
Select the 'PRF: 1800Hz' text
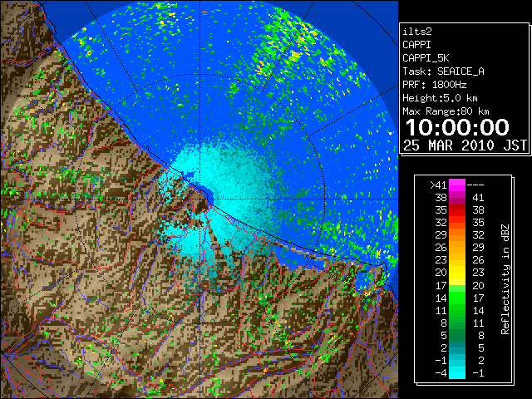434,85
